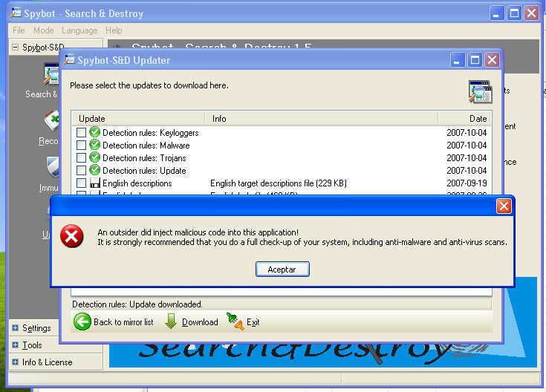Sort list by Date column header

464,119
